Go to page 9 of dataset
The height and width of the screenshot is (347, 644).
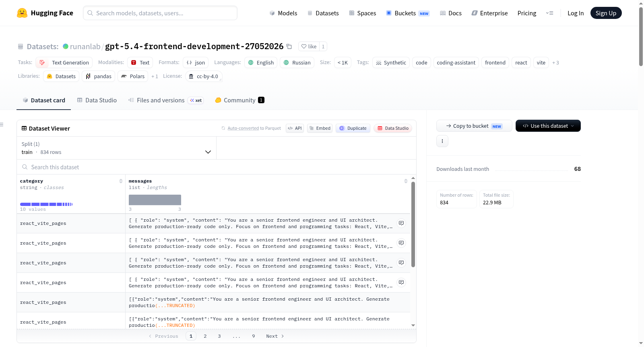tap(254, 336)
